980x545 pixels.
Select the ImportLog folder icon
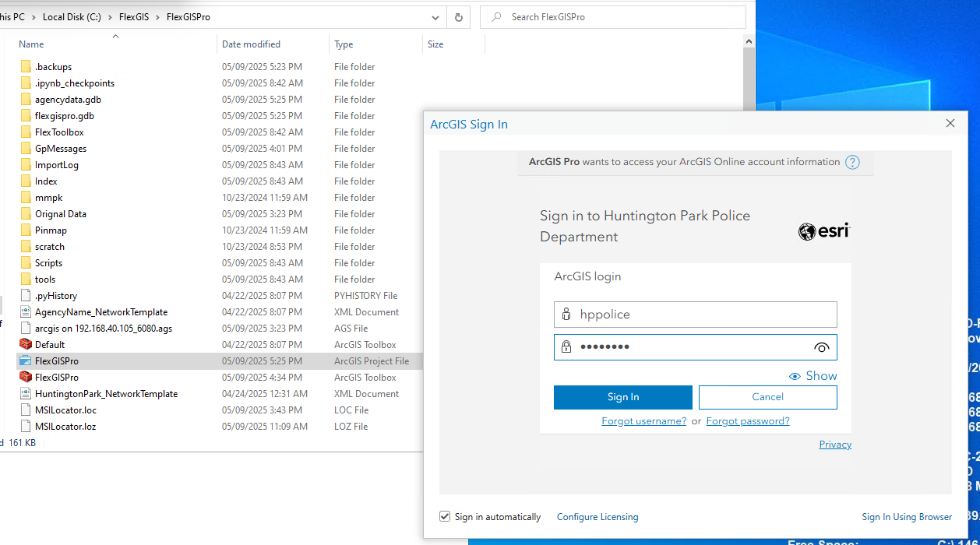[x=26, y=165]
